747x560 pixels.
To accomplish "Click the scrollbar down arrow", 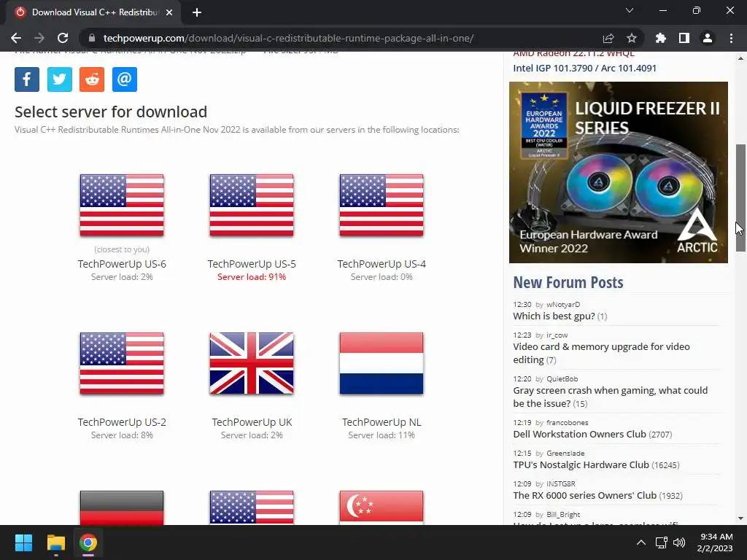I will point(741,518).
